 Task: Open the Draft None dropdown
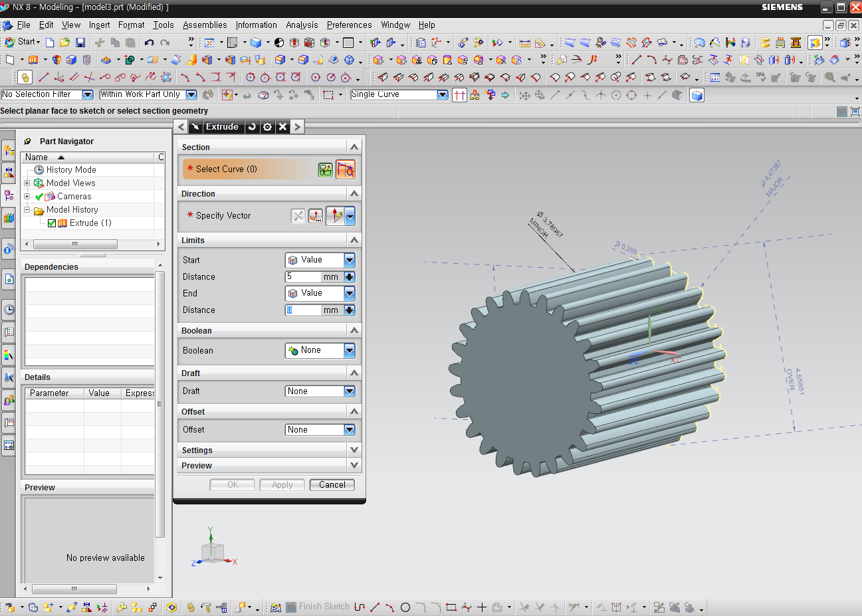pos(350,391)
